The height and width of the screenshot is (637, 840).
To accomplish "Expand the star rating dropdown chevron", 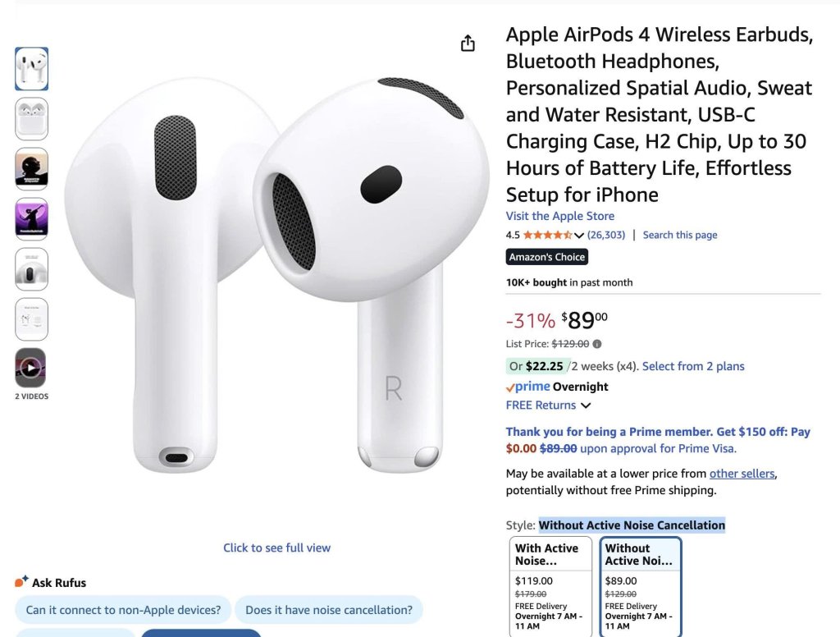I will click(x=579, y=236).
